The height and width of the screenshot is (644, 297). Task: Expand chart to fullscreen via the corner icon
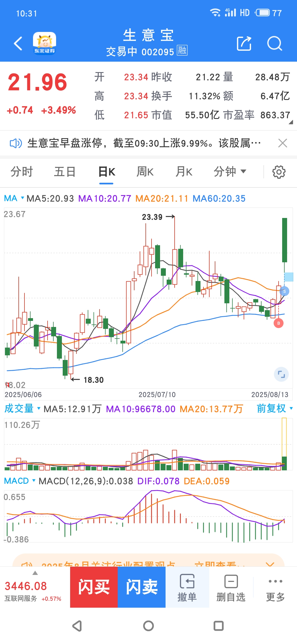281,374
